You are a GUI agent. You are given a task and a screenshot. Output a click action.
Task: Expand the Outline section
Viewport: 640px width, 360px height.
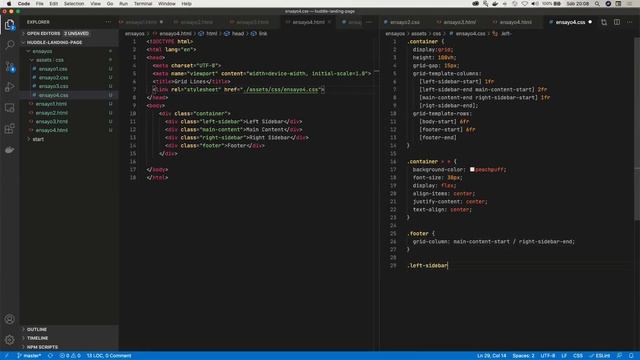pyautogui.click(x=37, y=329)
